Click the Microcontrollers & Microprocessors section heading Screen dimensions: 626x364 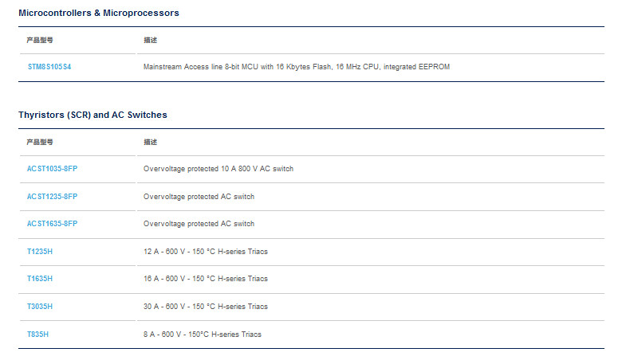tap(99, 13)
